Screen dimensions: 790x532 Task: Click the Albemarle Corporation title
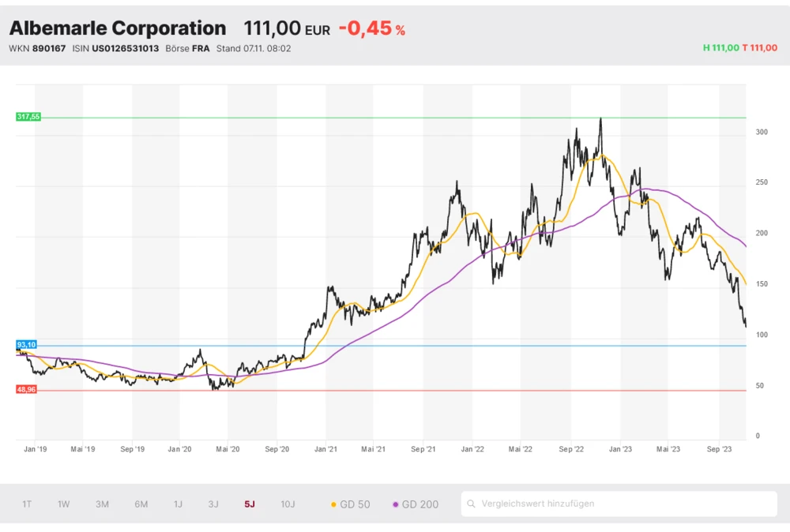click(118, 28)
